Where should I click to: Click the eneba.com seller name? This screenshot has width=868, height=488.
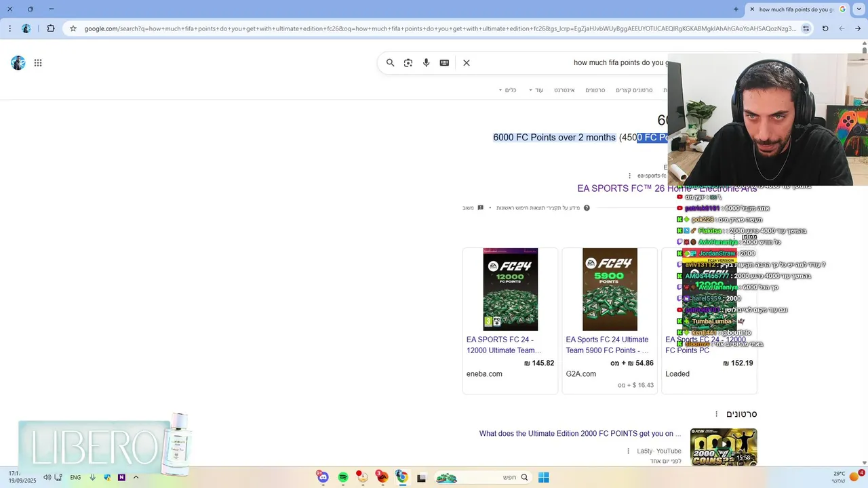click(484, 374)
